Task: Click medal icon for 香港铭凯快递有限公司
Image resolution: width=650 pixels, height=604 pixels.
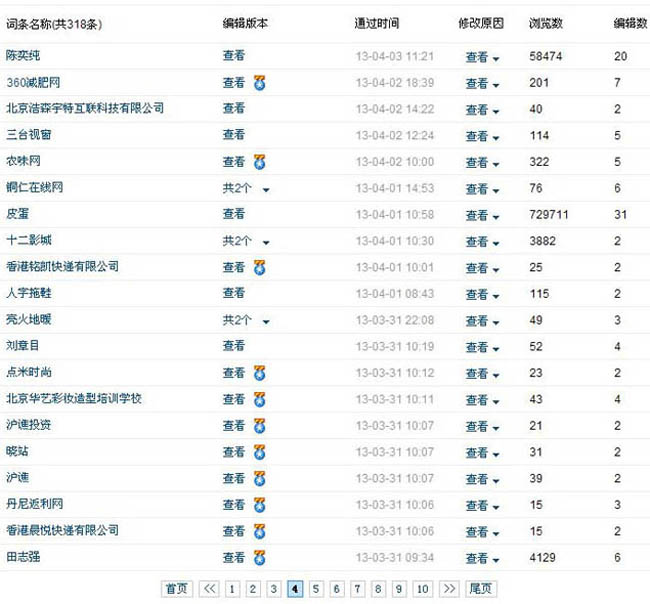Action: 259,267
